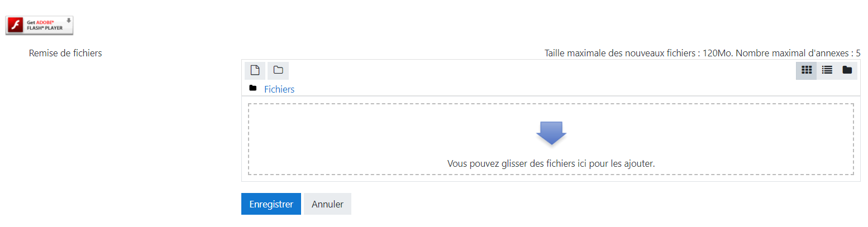The image size is (868, 227).
Task: Click the small download arrow on Flash badge
Action: pos(69,21)
